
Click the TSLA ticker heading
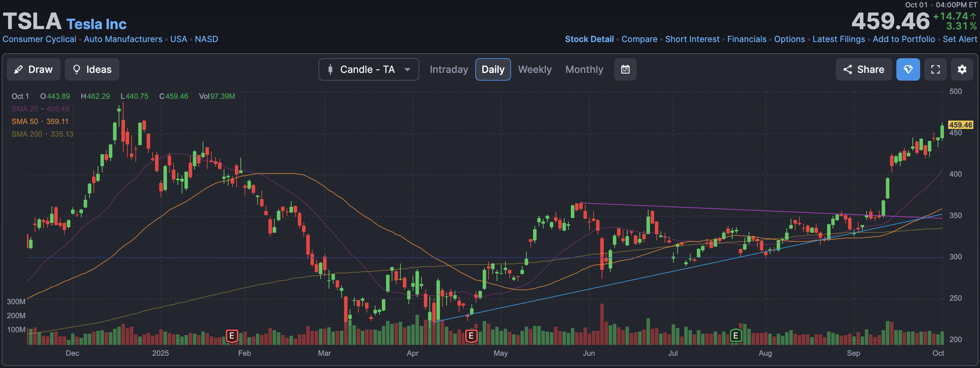(x=32, y=21)
